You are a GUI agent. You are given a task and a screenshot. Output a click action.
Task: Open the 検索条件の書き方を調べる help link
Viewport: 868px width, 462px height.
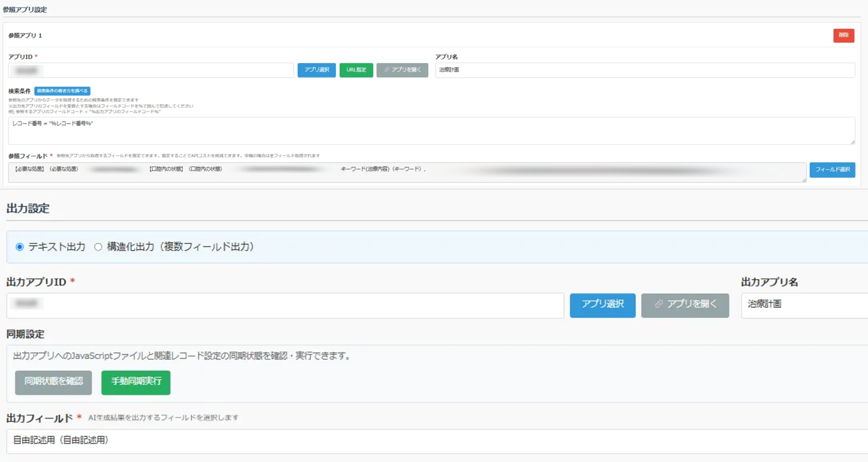tap(62, 91)
